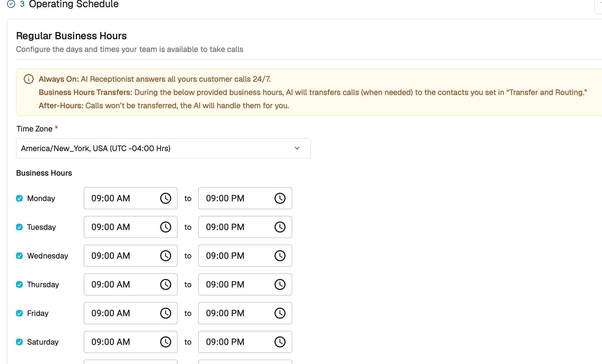Click the Business Hours Transfers notice line

pos(313,92)
